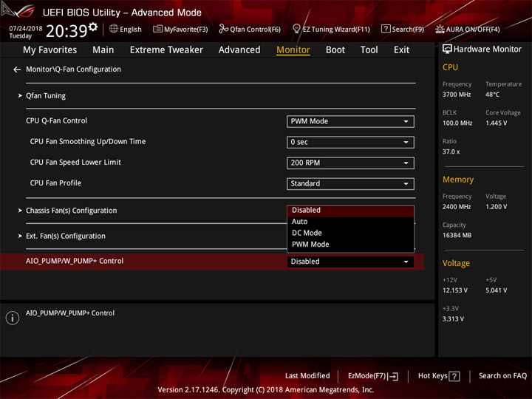Choose PWM Mode in the open list
The height and width of the screenshot is (399, 532).
click(x=350, y=245)
